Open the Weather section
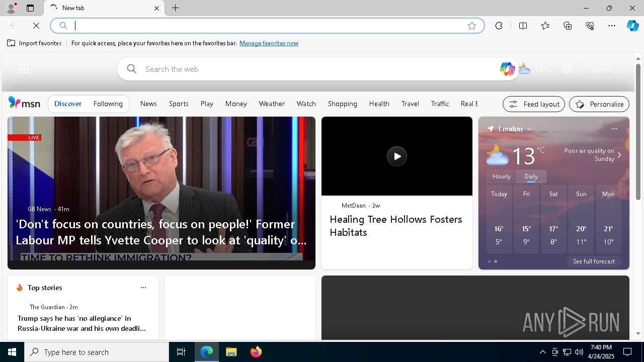The height and width of the screenshot is (362, 644). click(x=272, y=104)
